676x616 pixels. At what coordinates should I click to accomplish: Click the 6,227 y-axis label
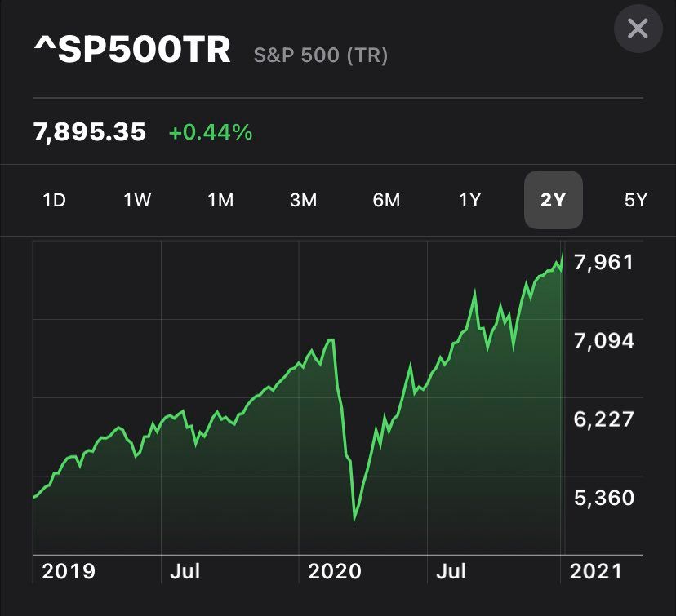coord(604,419)
